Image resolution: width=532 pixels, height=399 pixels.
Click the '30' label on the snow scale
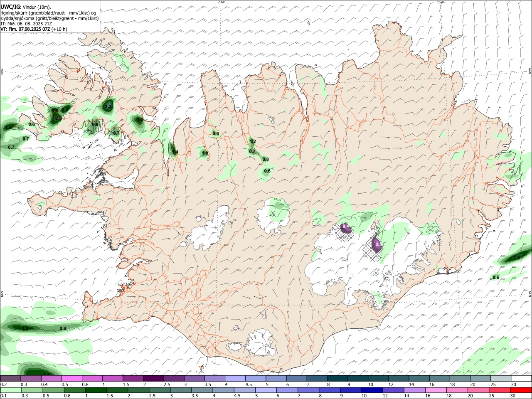514,384
